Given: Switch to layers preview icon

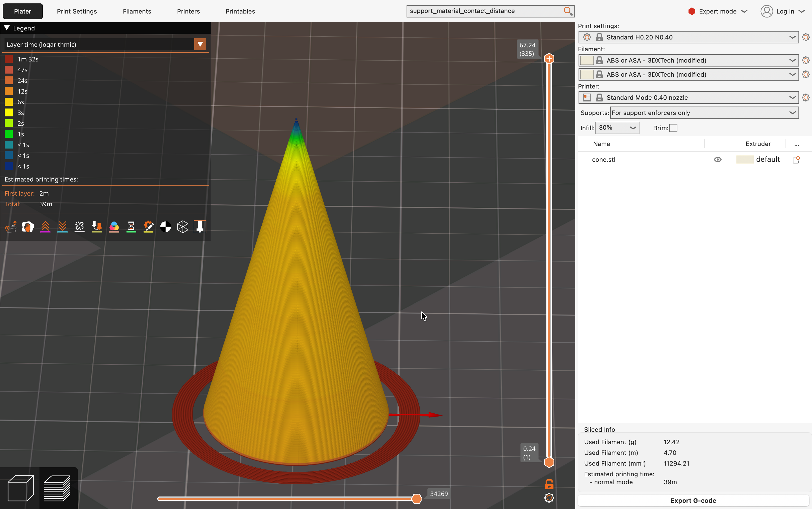Looking at the screenshot, I should coord(57,488).
